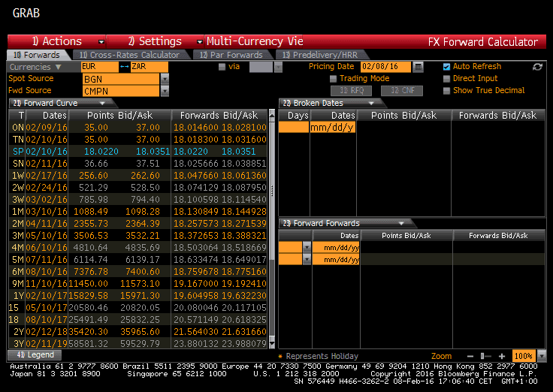Open the Actions menu dropdown arrow
The width and height of the screenshot is (553, 392).
(101, 42)
